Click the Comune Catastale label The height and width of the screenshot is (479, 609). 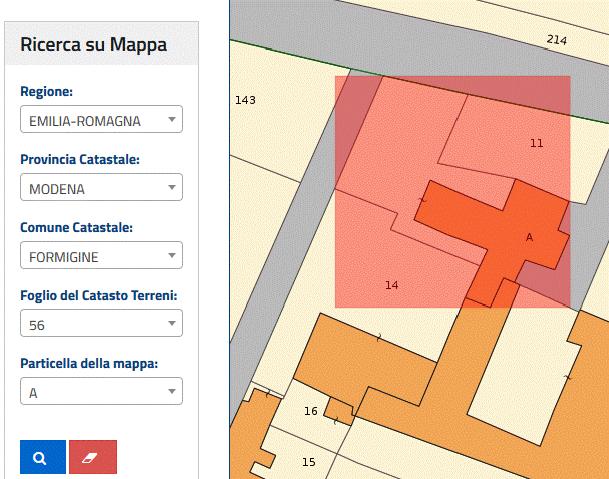(x=77, y=227)
